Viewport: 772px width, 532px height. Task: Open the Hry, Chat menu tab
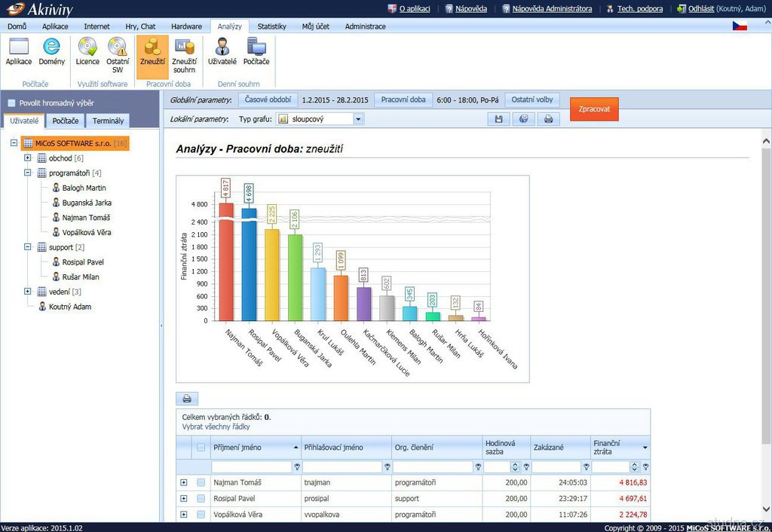coord(140,26)
